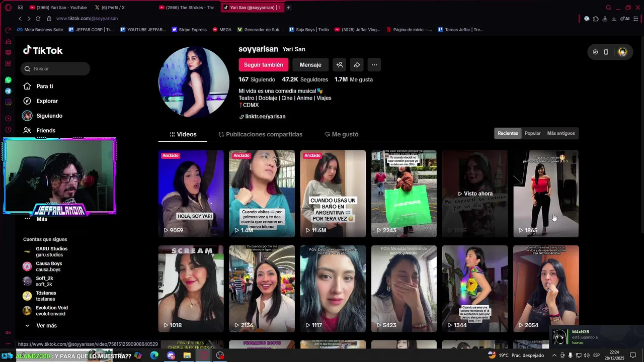
Task: Reload the page
Action: 38,19
